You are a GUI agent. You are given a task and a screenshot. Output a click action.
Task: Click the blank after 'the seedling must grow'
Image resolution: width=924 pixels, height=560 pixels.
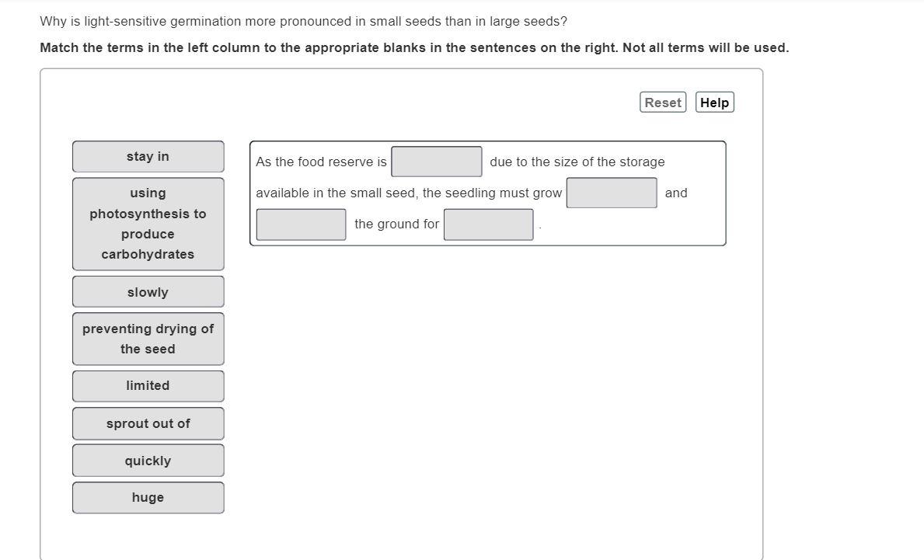(x=612, y=193)
